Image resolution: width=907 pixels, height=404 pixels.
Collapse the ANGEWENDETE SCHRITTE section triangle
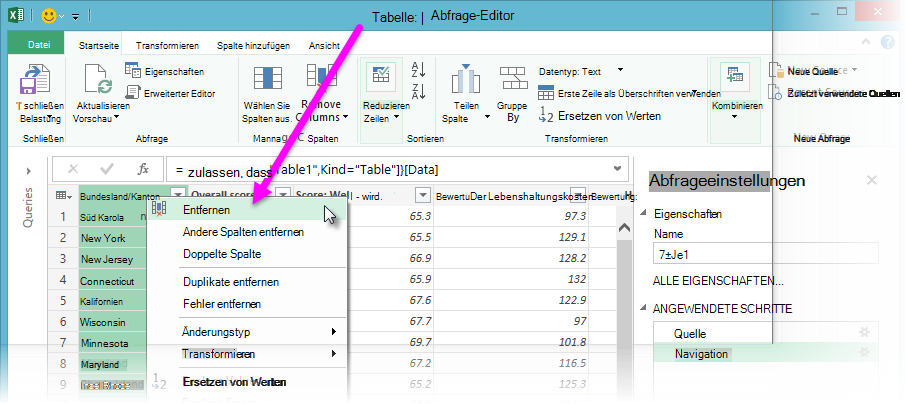pos(644,309)
